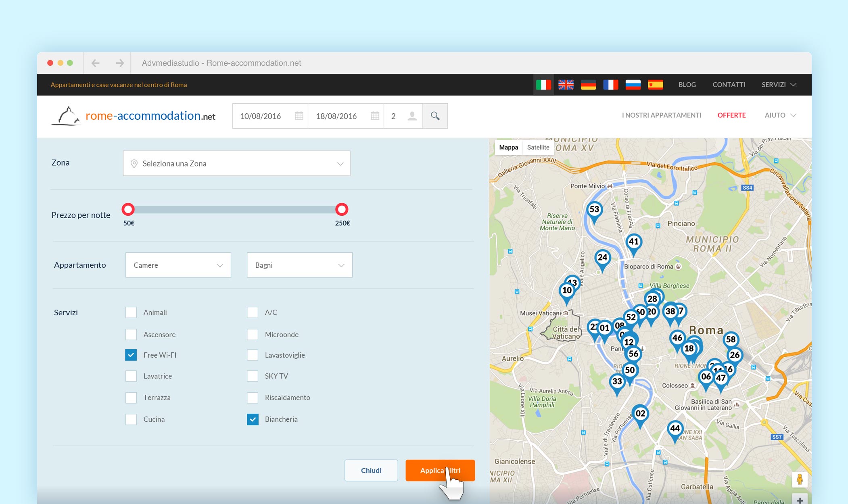Enable the A/C checkbox

point(253,312)
